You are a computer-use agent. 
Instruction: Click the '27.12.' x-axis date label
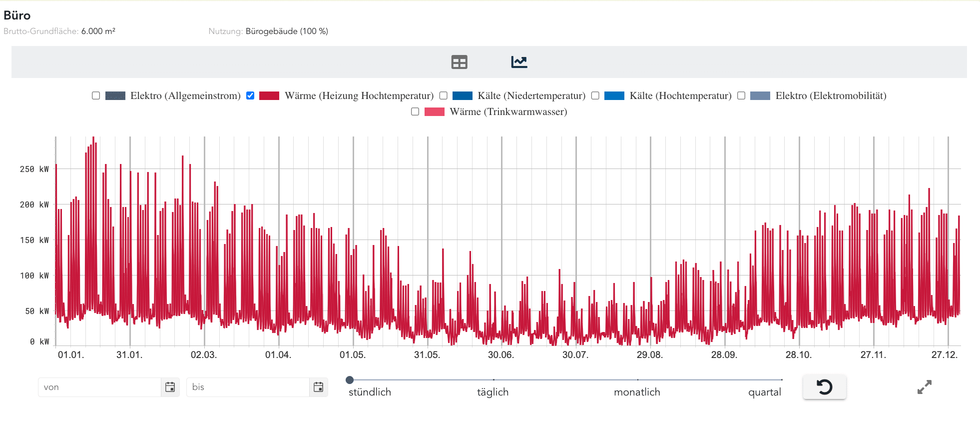pos(945,355)
